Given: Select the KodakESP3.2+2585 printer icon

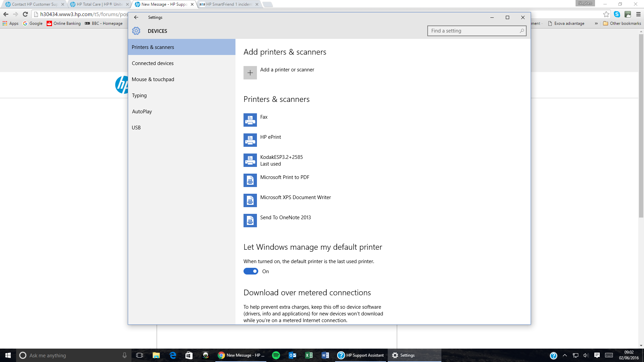Looking at the screenshot, I should tap(250, 160).
